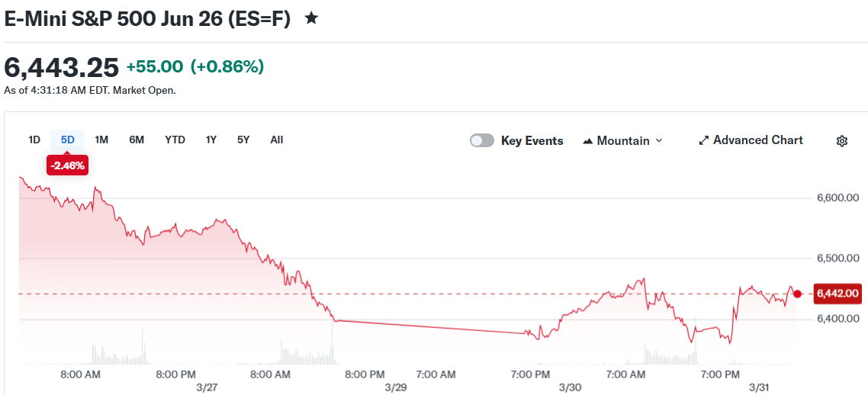Click the 6,400.00 axis label
This screenshot has width=868, height=395.
838,320
